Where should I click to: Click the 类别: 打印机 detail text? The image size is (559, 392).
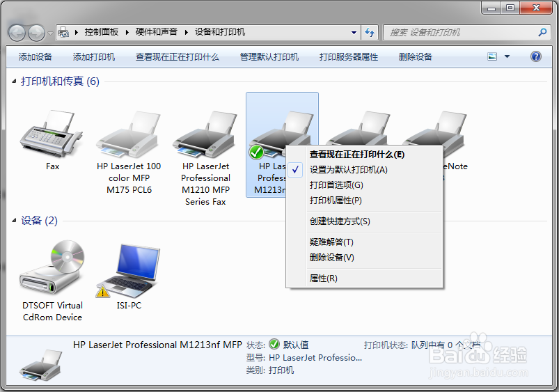pos(270,370)
